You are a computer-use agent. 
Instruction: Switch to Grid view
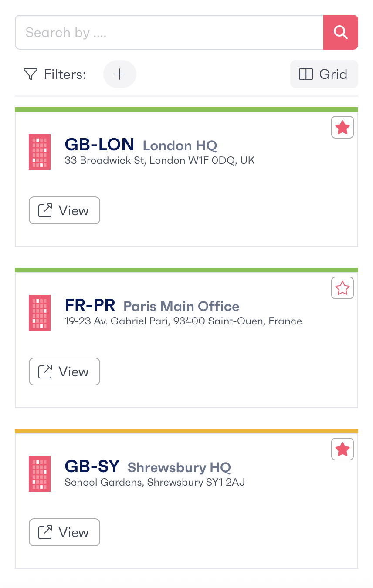tap(324, 74)
